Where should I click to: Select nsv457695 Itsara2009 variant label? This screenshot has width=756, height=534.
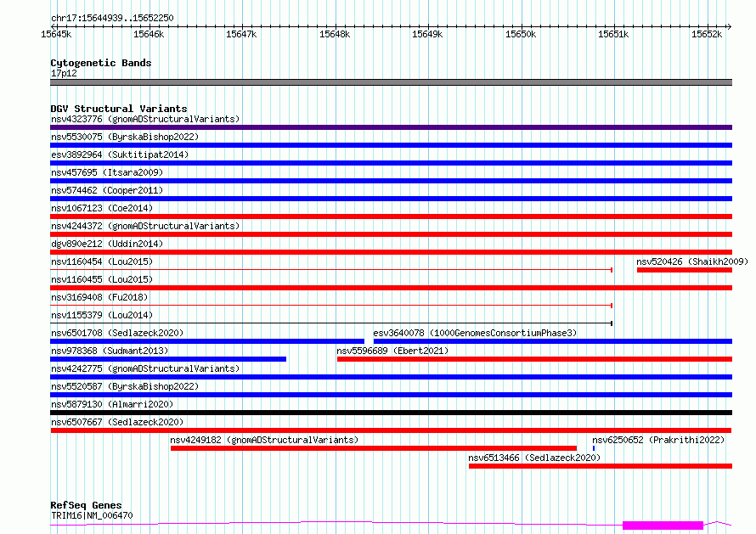pyautogui.click(x=107, y=172)
